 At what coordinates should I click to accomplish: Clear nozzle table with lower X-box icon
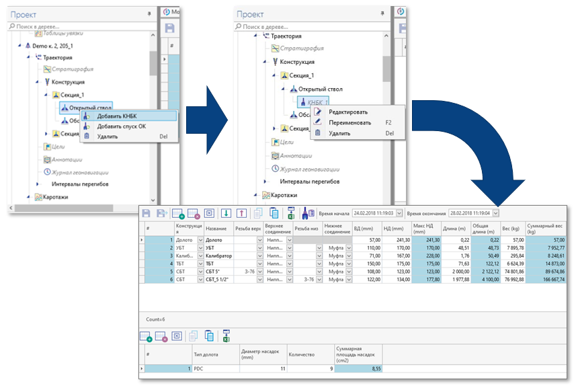coord(177,336)
